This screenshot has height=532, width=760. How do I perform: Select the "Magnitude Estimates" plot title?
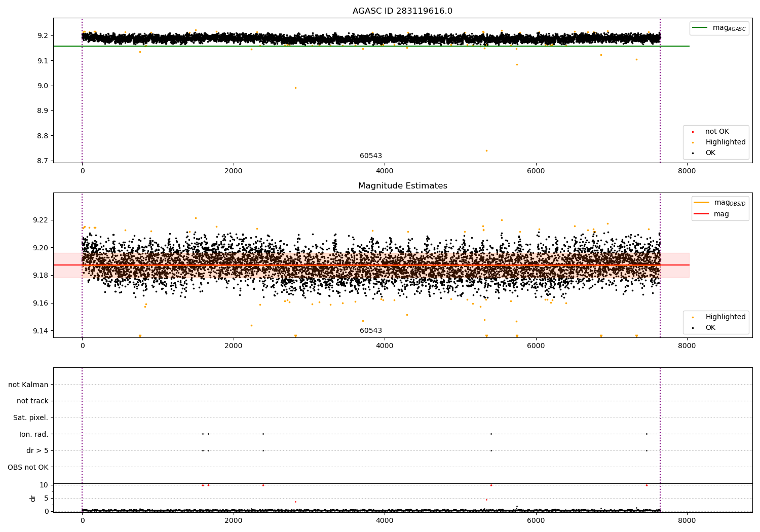click(x=402, y=186)
